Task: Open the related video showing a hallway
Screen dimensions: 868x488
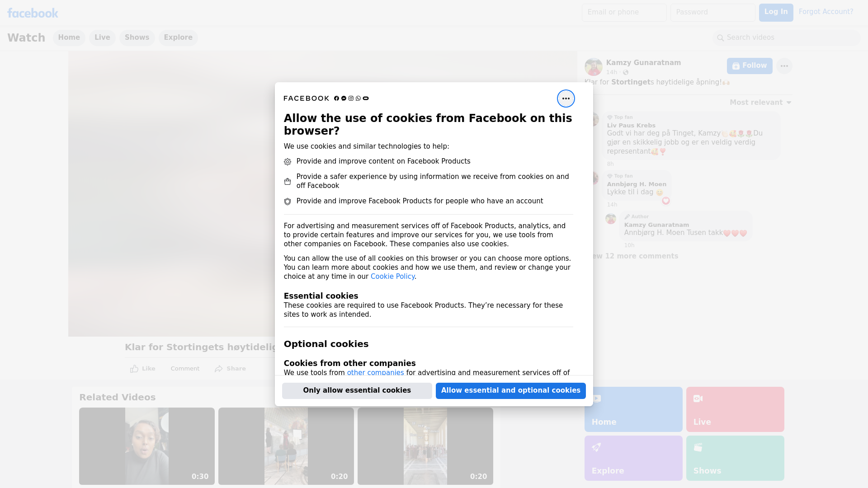Action: click(x=425, y=446)
